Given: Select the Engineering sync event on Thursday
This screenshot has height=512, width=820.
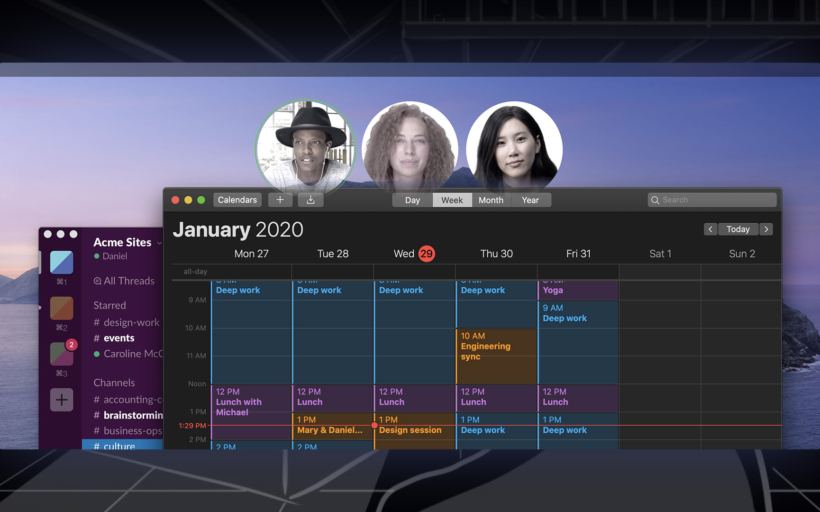Looking at the screenshot, I should click(x=496, y=356).
